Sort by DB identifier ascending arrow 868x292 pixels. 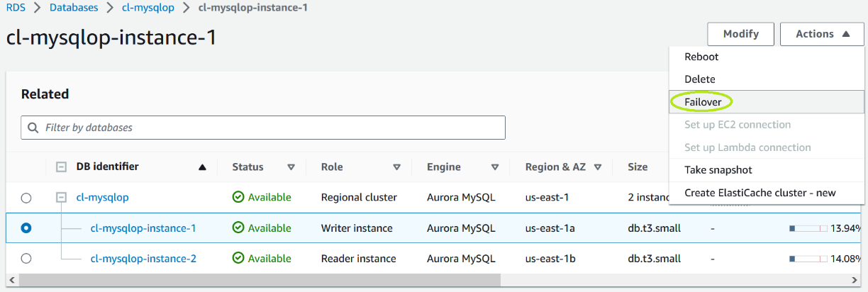[202, 167]
